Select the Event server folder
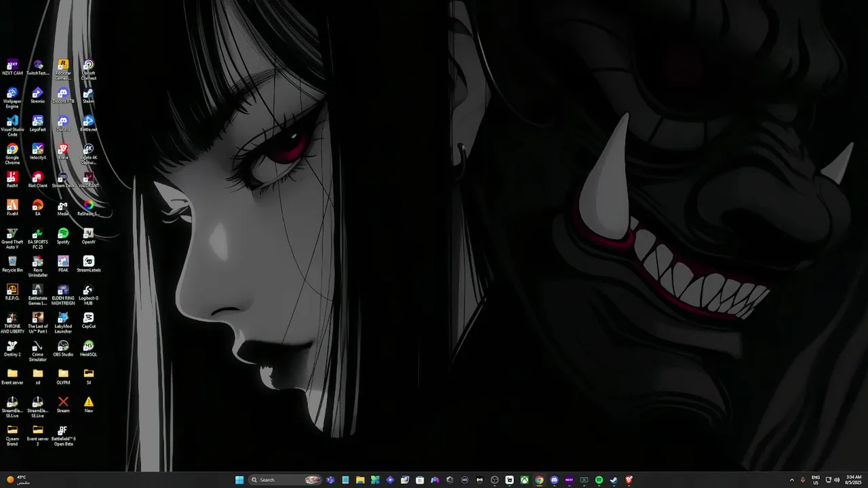Viewport: 868px width, 488px height. 12,377
